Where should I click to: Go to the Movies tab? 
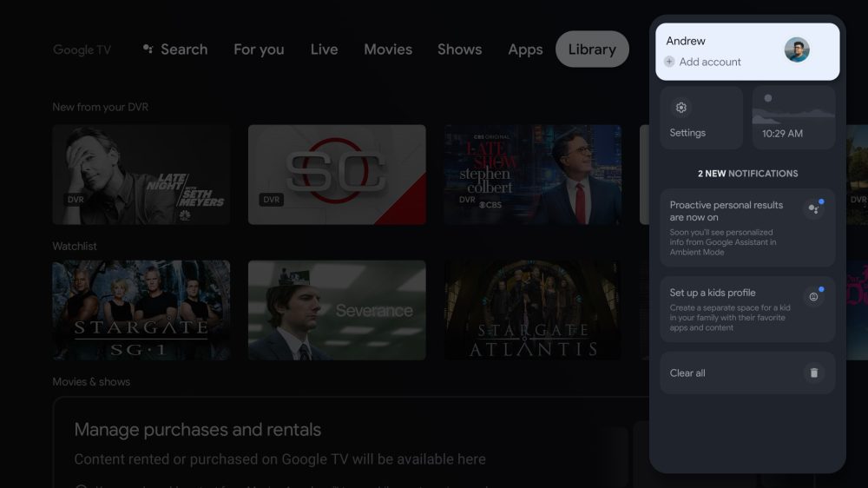coord(388,49)
